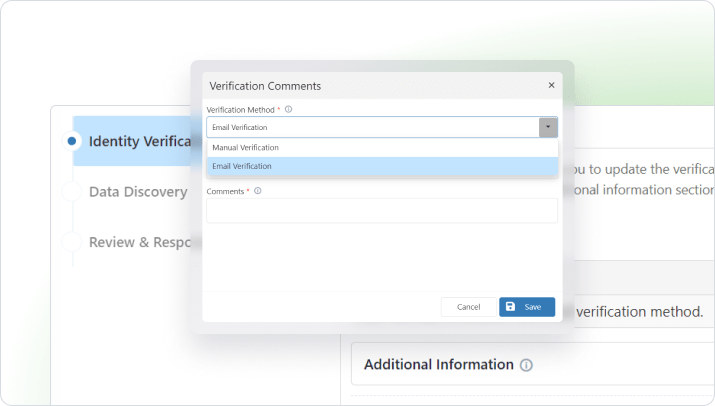Click the Cancel button
The width and height of the screenshot is (715, 406).
[x=468, y=307]
